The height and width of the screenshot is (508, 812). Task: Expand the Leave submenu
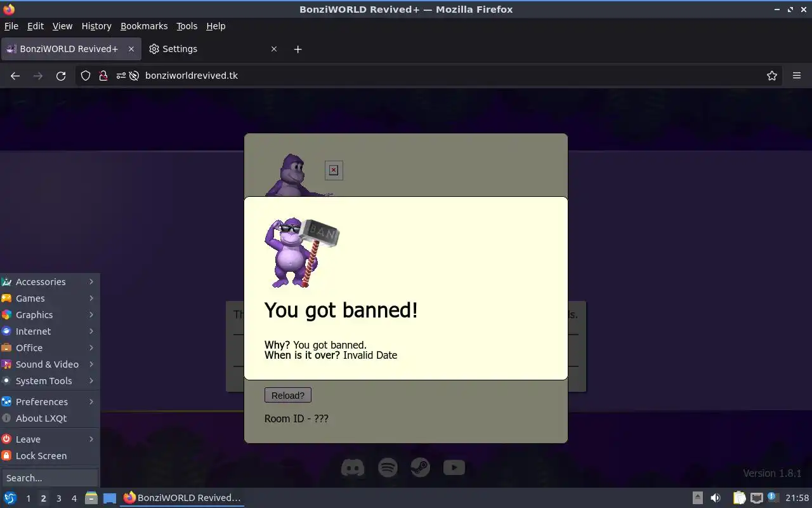tap(50, 439)
